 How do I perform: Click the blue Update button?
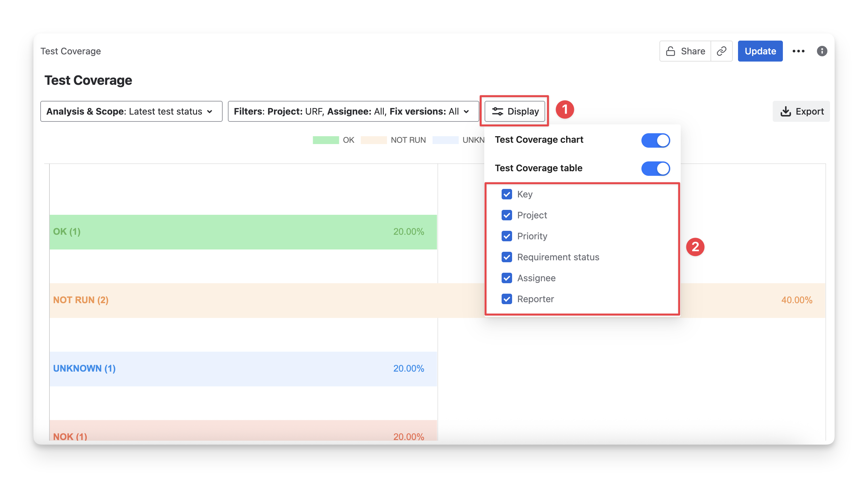tap(760, 51)
